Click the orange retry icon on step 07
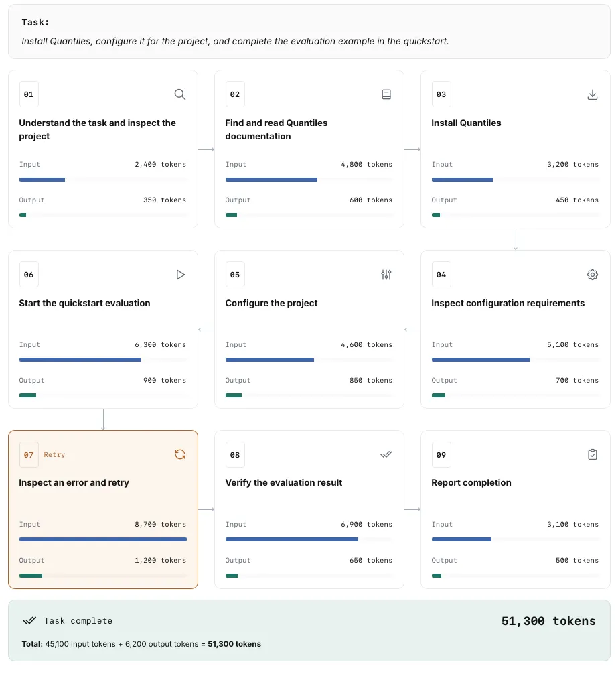The image size is (616, 674). click(179, 454)
